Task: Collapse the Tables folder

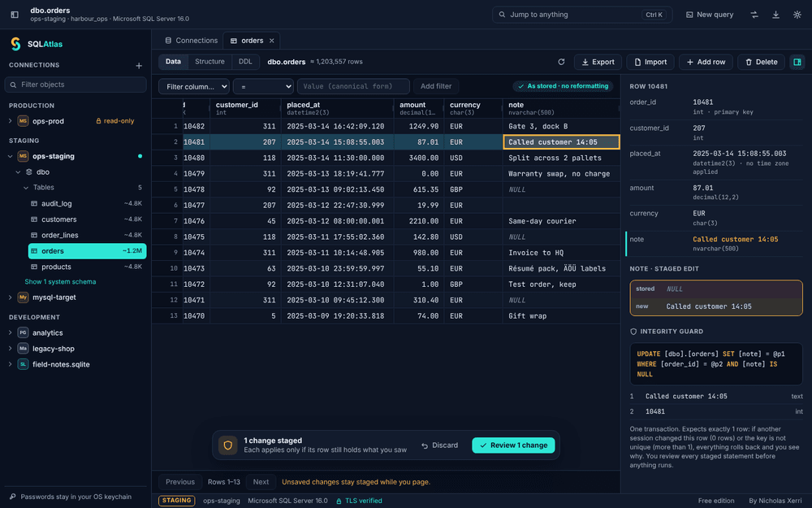Action: tap(26, 188)
